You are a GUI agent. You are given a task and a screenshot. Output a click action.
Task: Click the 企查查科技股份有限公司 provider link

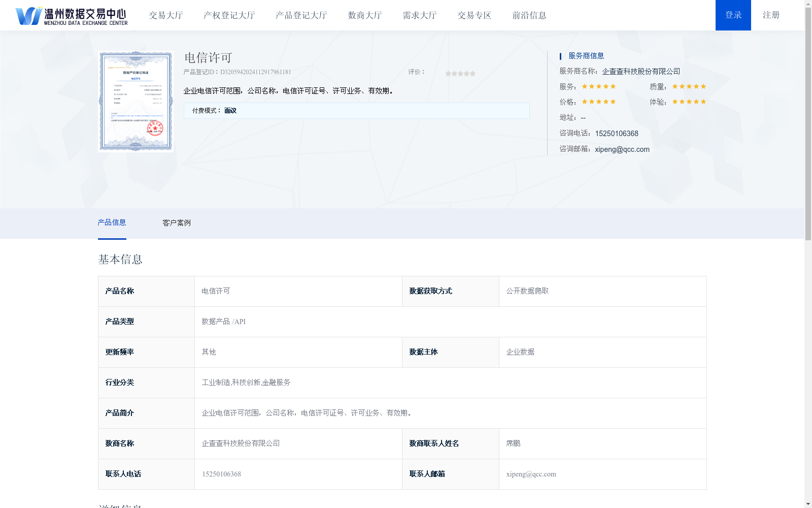click(641, 71)
